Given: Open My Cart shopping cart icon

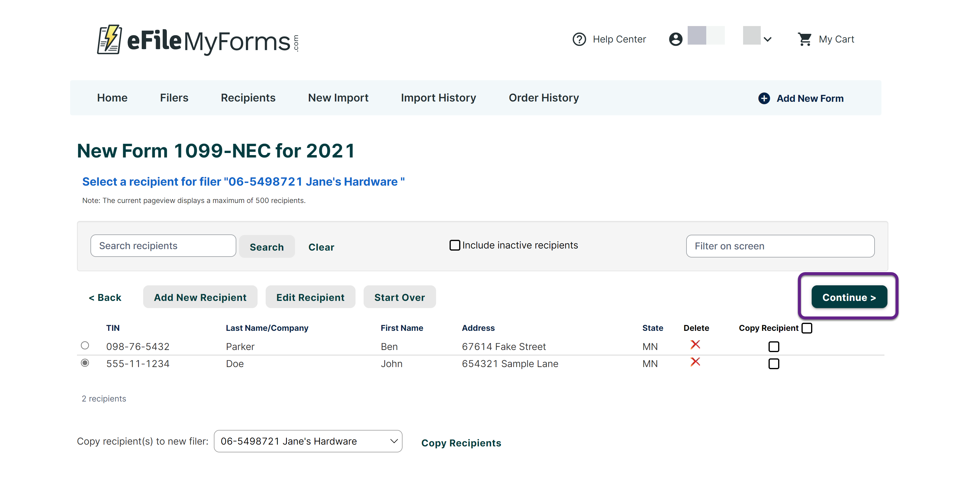Looking at the screenshot, I should [x=804, y=39].
